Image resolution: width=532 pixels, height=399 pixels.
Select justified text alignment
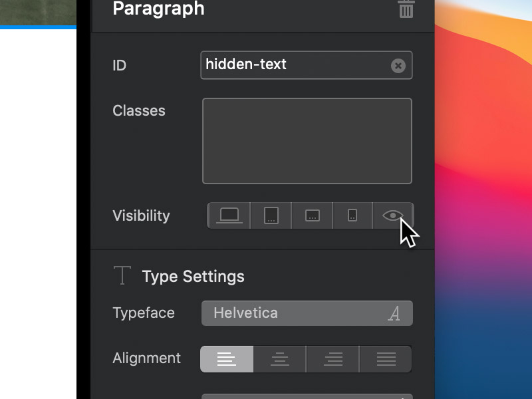pyautogui.click(x=386, y=359)
